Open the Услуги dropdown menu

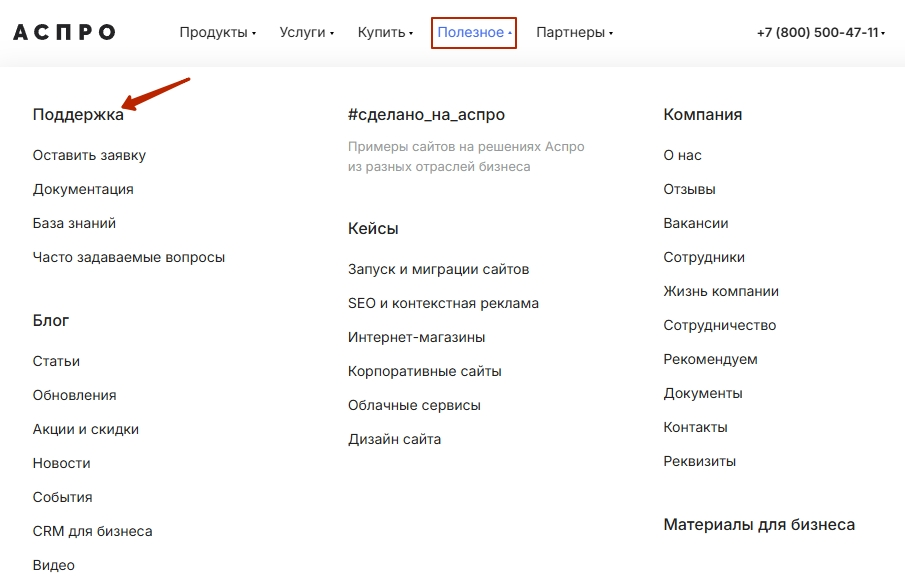(x=306, y=32)
